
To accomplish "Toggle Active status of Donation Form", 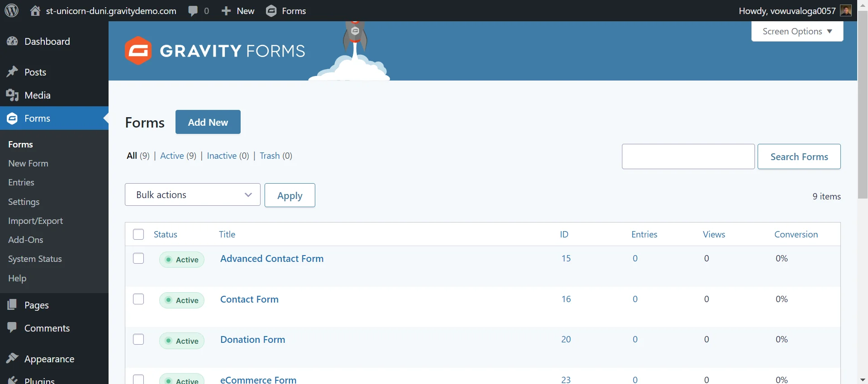I will 182,341.
